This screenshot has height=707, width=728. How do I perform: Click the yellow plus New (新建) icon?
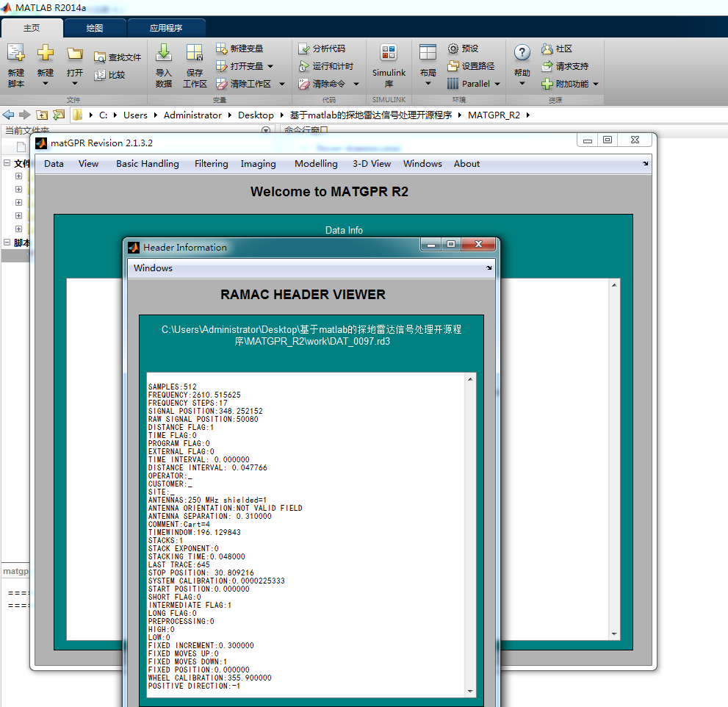coord(46,52)
